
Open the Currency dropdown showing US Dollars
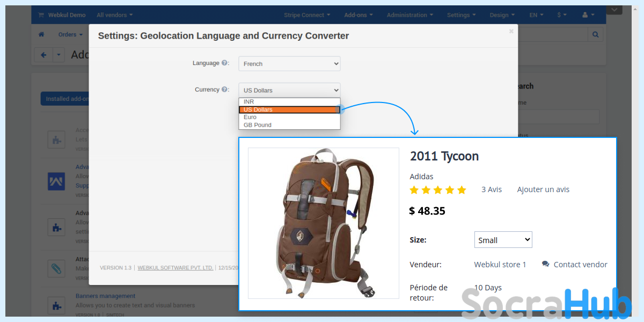coord(289,90)
